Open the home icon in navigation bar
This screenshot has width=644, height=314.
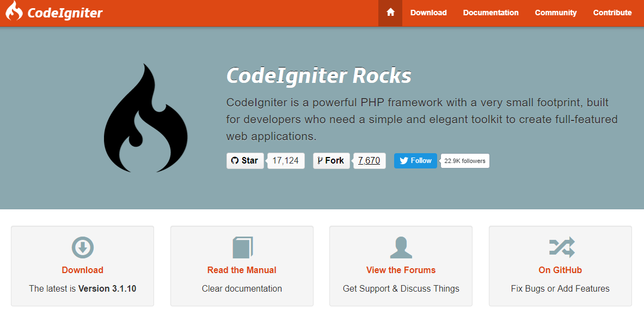pyautogui.click(x=390, y=13)
